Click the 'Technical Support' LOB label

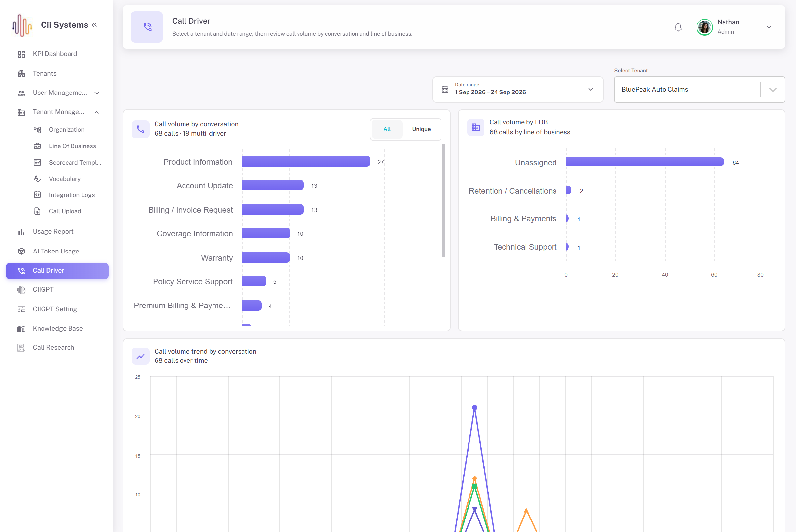click(525, 247)
